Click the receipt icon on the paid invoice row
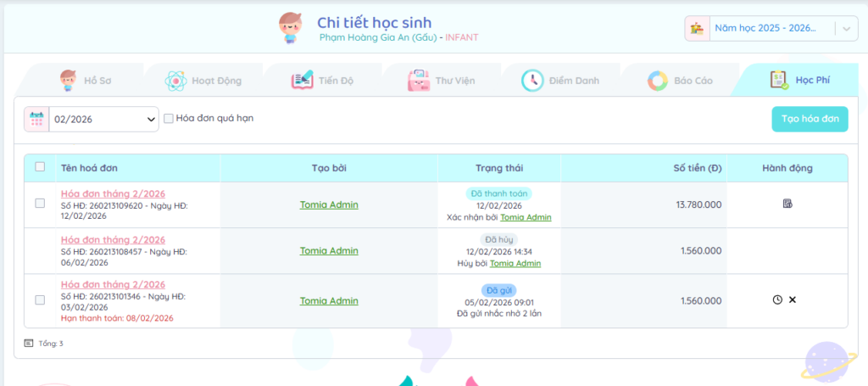This screenshot has width=868, height=386. 787,204
